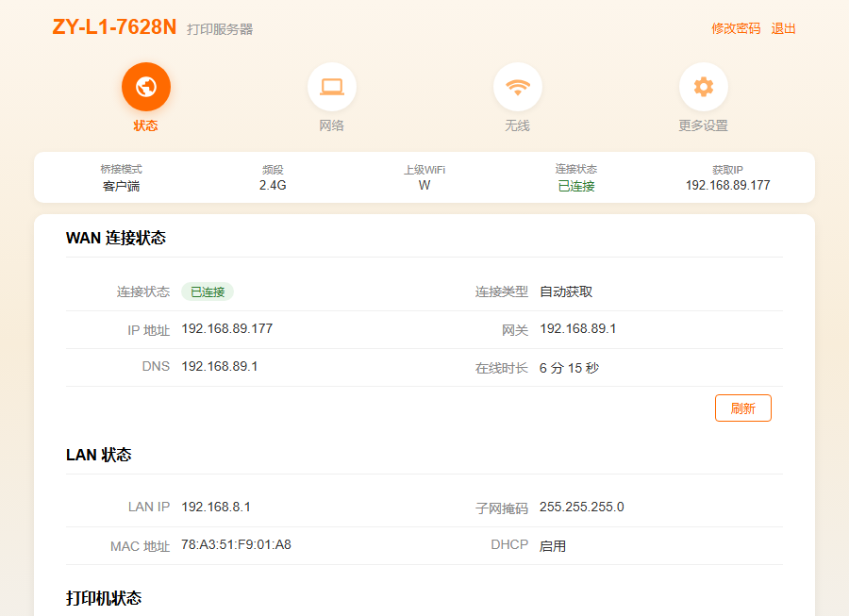This screenshot has height=616, width=849.
Task: Click the ZY-L1-7628N title
Action: [114, 27]
